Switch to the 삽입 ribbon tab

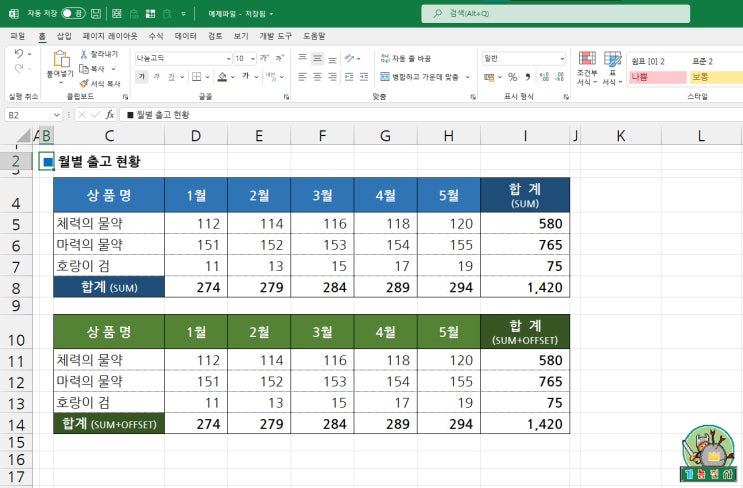[64, 36]
